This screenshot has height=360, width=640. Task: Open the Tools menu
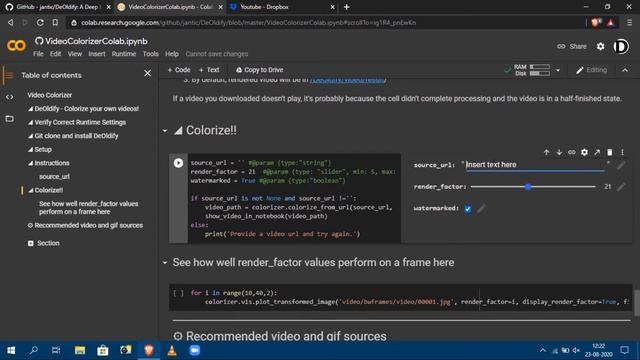pos(151,54)
